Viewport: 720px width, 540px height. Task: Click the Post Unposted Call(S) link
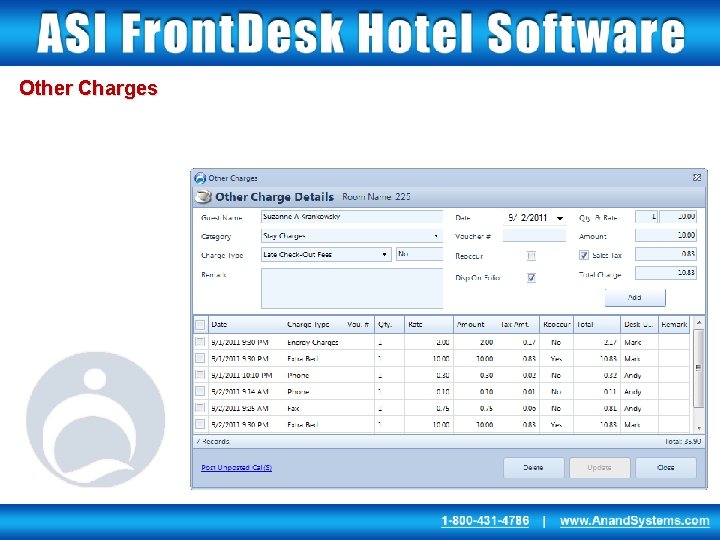click(236, 467)
